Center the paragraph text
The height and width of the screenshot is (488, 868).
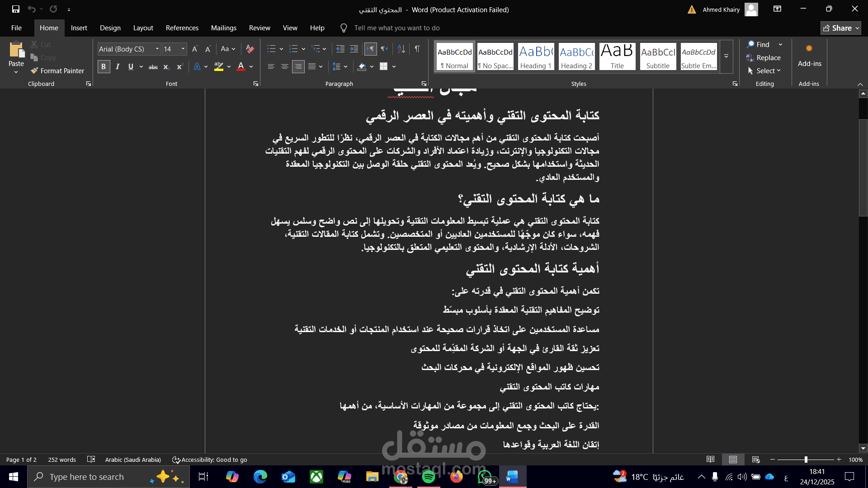[284, 66]
